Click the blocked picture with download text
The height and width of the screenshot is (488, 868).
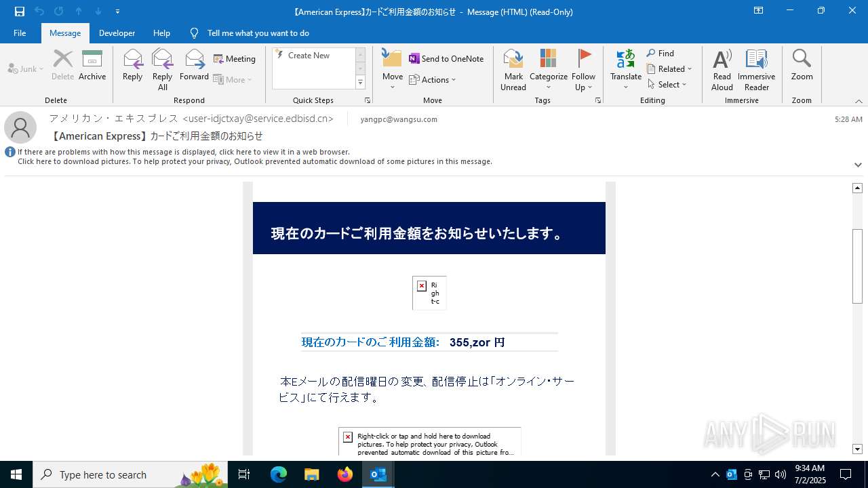pos(430,442)
